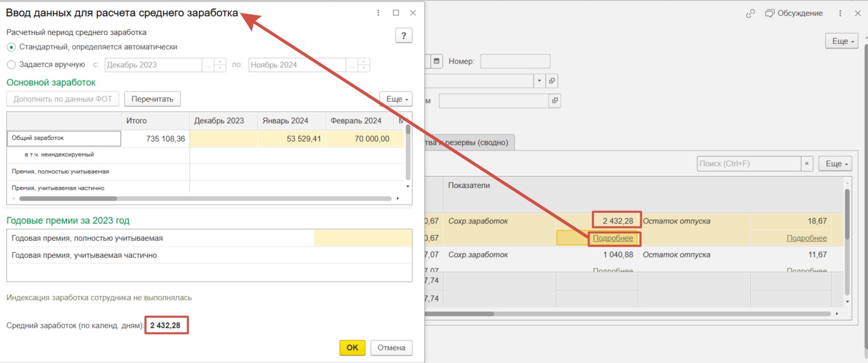Click the Декабрь 2023 column header
Viewport: 868px width, 363px height.
pyautogui.click(x=219, y=120)
